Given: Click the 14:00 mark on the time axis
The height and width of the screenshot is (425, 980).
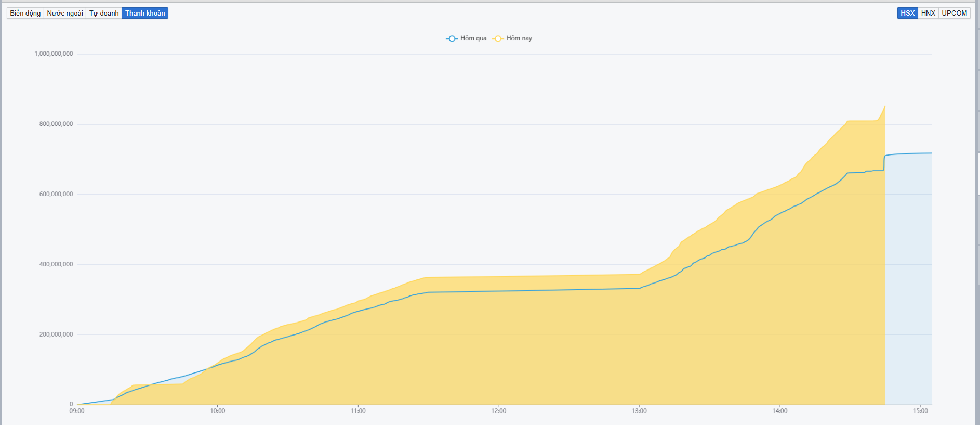Looking at the screenshot, I should tap(780, 411).
